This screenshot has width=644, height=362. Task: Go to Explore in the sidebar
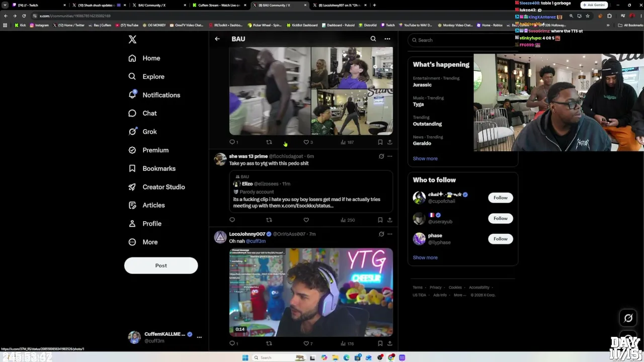click(x=146, y=76)
